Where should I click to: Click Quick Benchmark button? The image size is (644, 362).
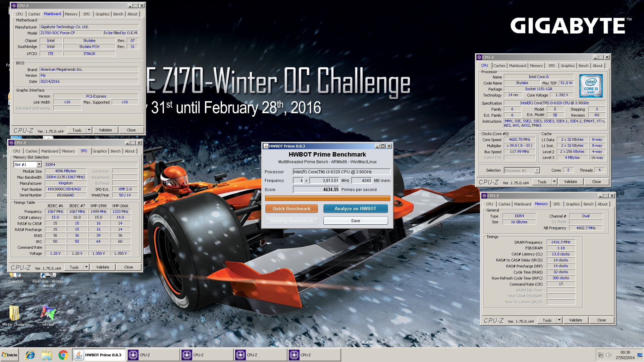tap(291, 208)
